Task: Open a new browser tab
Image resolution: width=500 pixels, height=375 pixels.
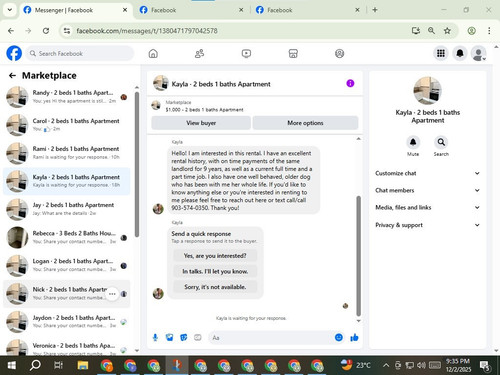Action: tap(375, 10)
